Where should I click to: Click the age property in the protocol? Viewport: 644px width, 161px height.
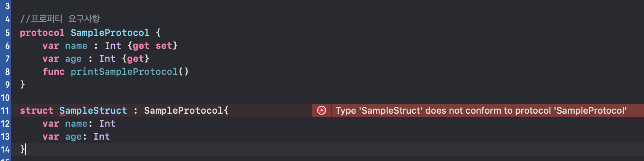[73, 59]
